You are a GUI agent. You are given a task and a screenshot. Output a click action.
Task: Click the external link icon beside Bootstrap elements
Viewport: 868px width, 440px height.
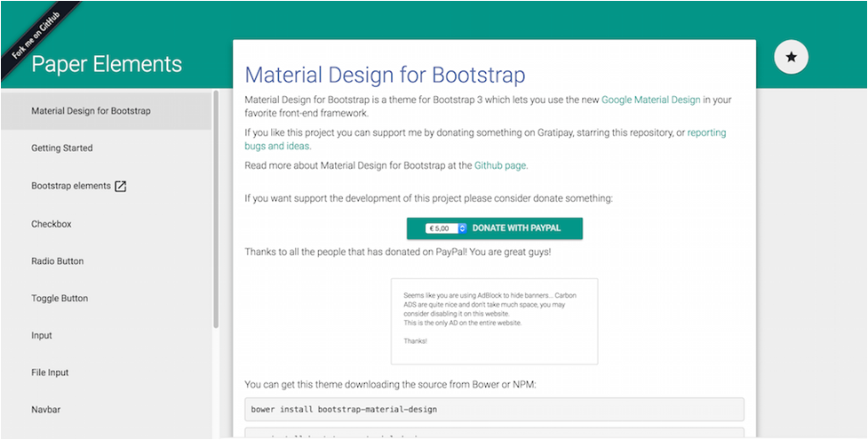click(x=122, y=187)
